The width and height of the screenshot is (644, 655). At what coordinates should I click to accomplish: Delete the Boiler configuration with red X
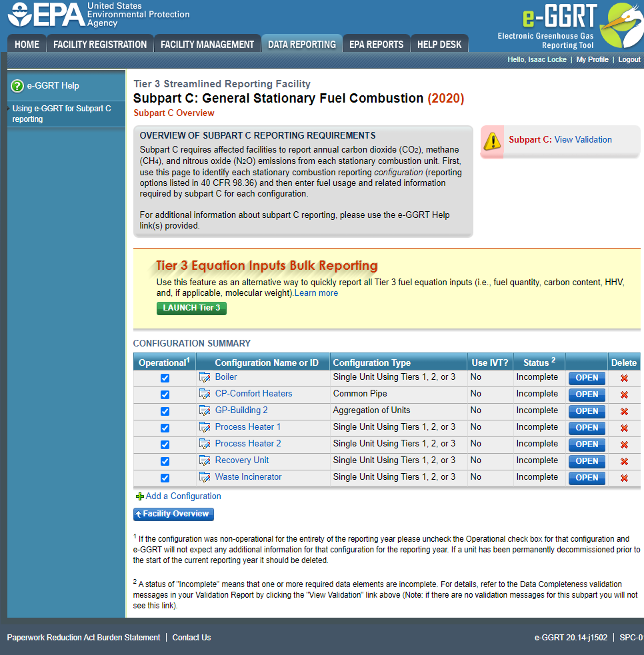[625, 378]
